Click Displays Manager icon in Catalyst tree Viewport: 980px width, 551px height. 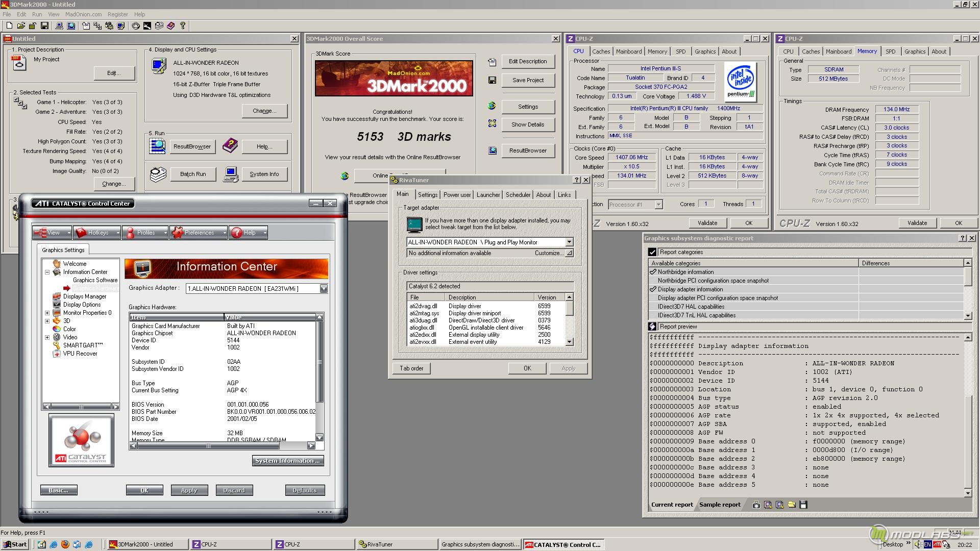click(x=57, y=296)
